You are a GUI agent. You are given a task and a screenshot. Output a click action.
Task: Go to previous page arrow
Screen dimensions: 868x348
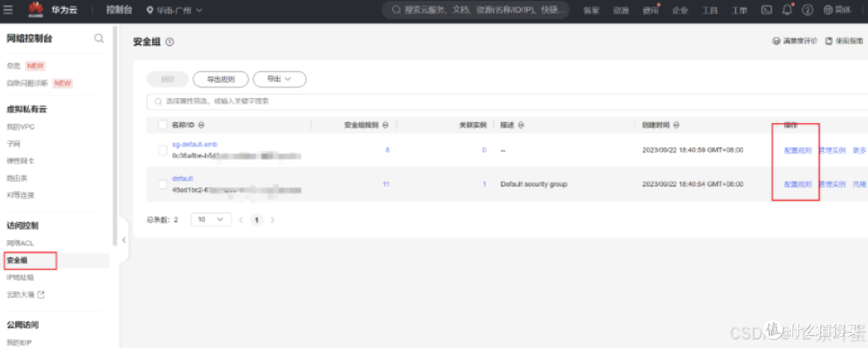241,220
